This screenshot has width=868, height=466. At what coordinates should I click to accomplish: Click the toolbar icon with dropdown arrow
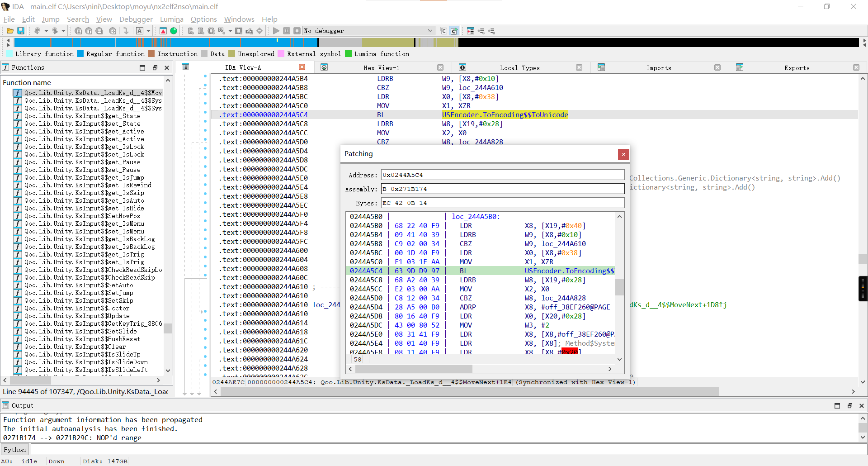222,31
